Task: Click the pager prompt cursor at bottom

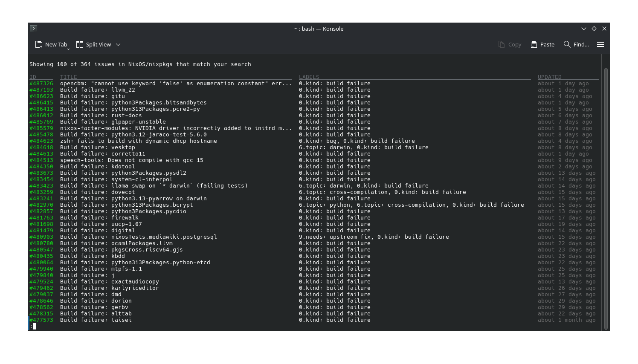Action: [34, 326]
